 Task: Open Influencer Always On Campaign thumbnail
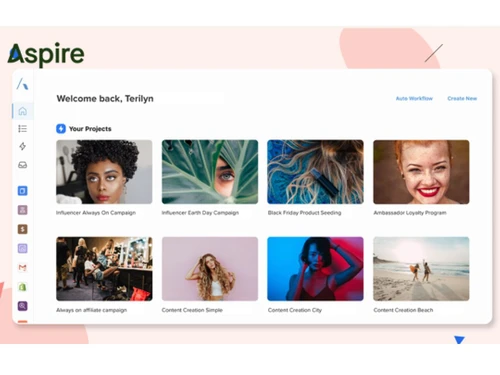(104, 172)
